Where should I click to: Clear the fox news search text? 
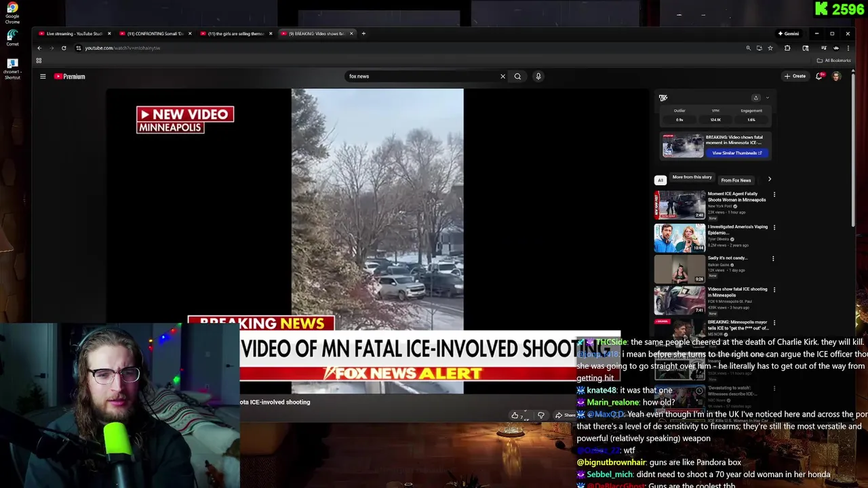502,77
